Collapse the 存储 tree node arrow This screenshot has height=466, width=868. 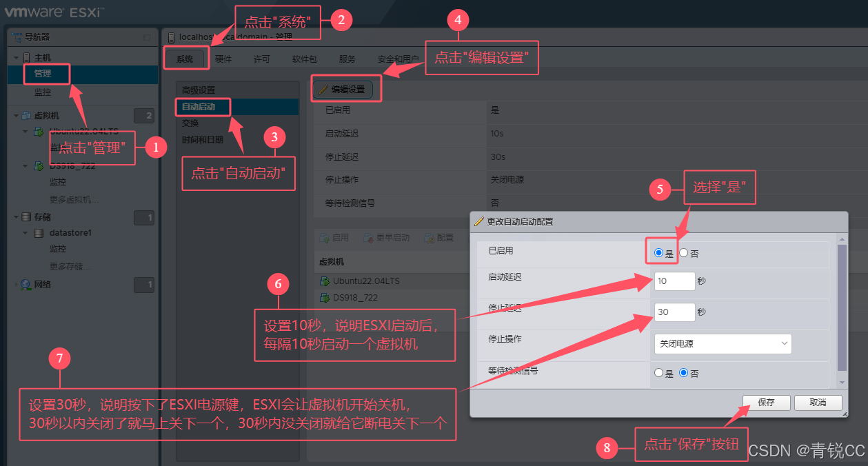click(16, 216)
